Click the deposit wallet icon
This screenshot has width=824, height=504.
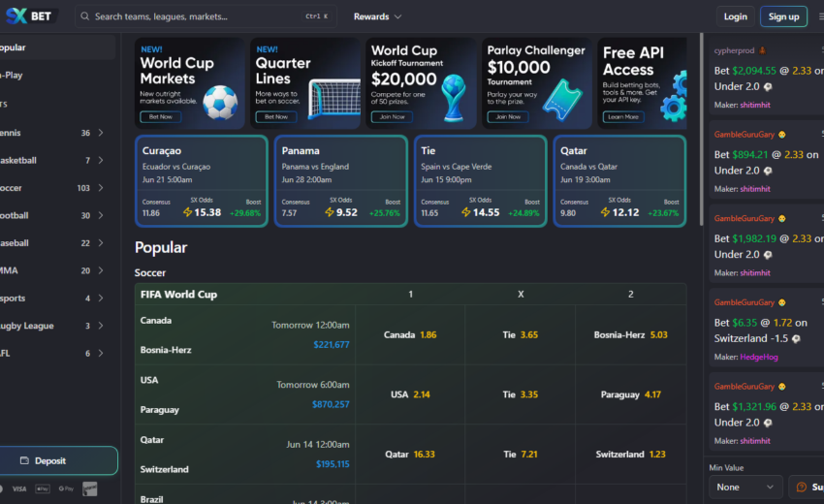click(x=24, y=460)
